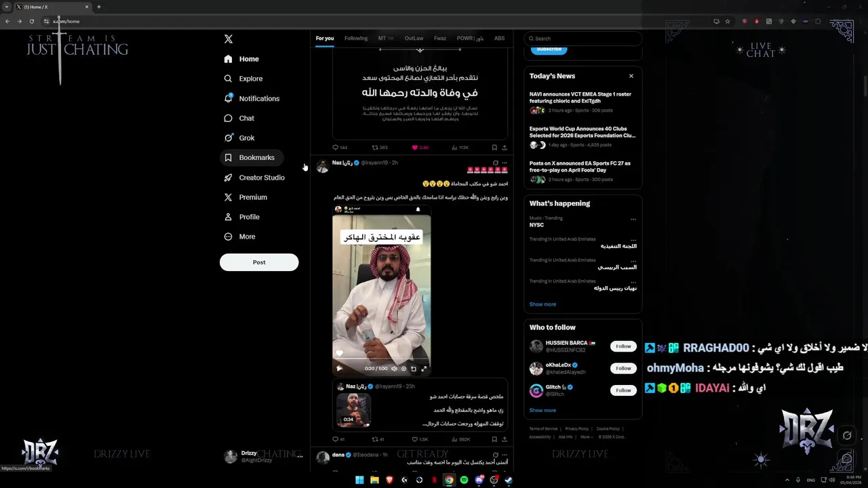Open options for the NYSC trend

click(x=633, y=220)
